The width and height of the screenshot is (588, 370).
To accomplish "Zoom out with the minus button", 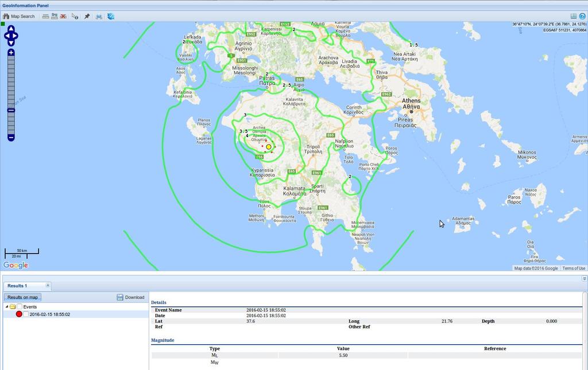I will click(11, 138).
